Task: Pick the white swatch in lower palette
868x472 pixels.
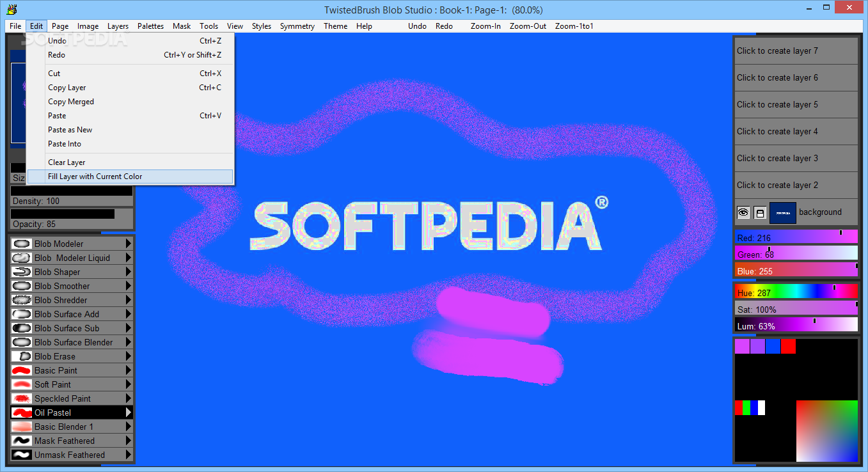Action: pyautogui.click(x=761, y=407)
